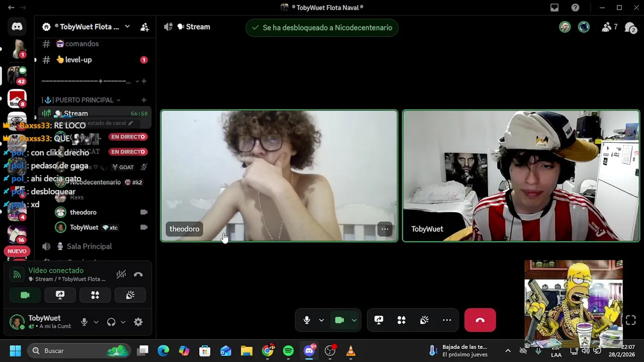644x362 pixels.
Task: Mute microphone in the user panel
Action: point(84,322)
